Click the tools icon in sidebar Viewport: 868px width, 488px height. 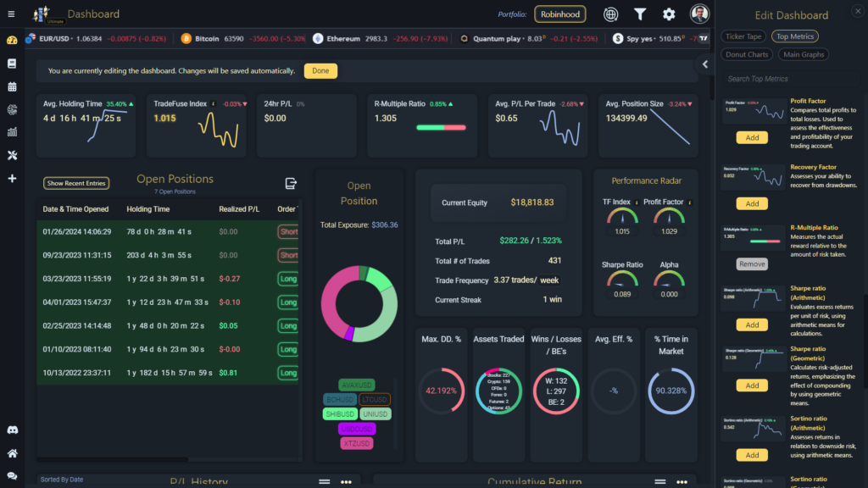tap(12, 156)
